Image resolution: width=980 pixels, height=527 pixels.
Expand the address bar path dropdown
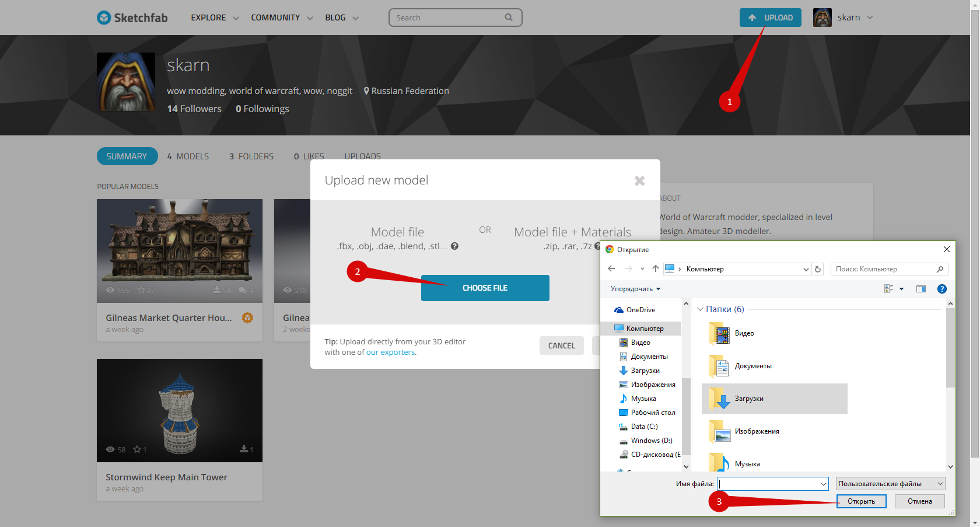806,269
